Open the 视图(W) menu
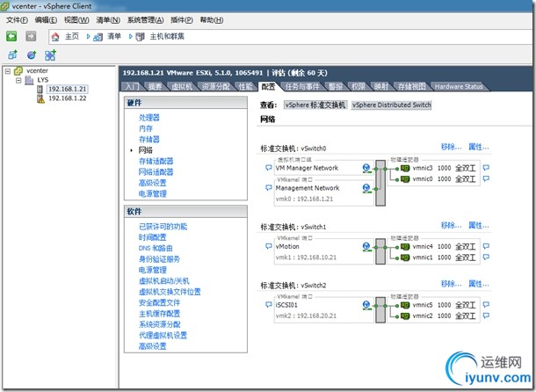 click(76, 20)
